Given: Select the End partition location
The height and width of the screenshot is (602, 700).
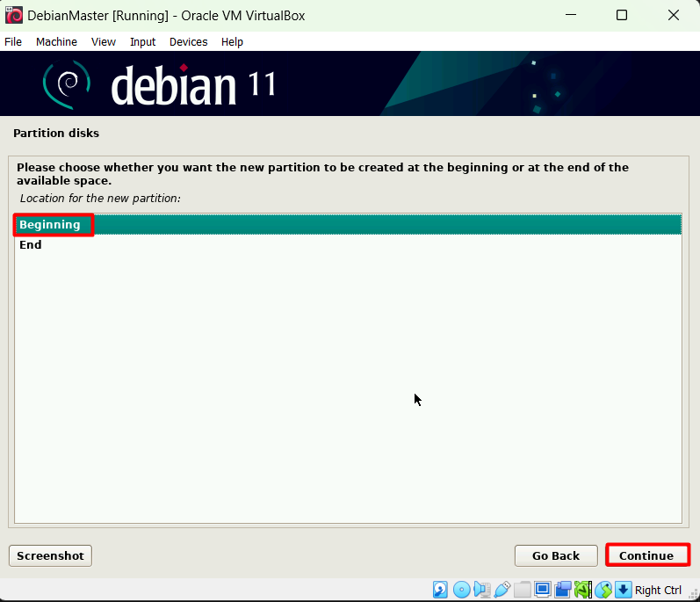Looking at the screenshot, I should [348, 244].
